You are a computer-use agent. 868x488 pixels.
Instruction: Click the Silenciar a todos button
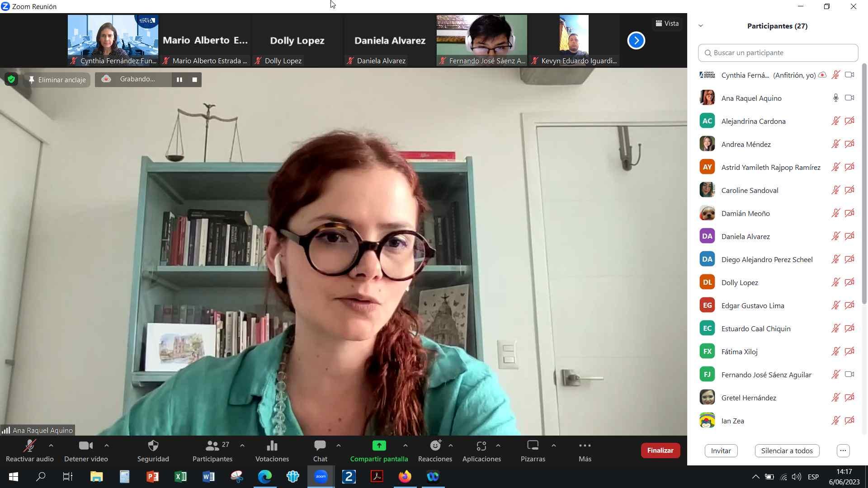[x=787, y=450]
